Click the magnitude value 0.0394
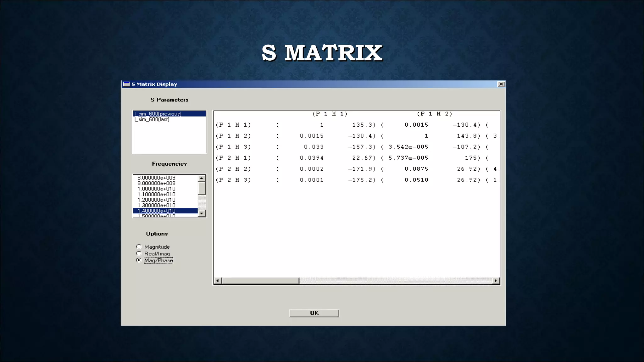The image size is (644, 362). pyautogui.click(x=312, y=158)
